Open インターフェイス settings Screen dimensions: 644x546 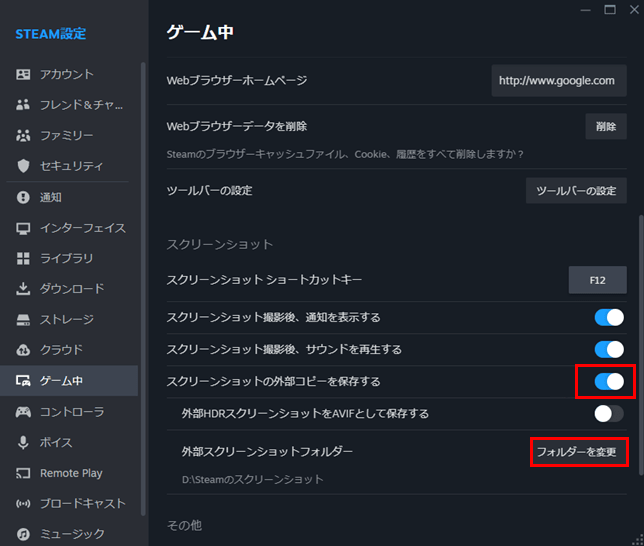point(69,228)
